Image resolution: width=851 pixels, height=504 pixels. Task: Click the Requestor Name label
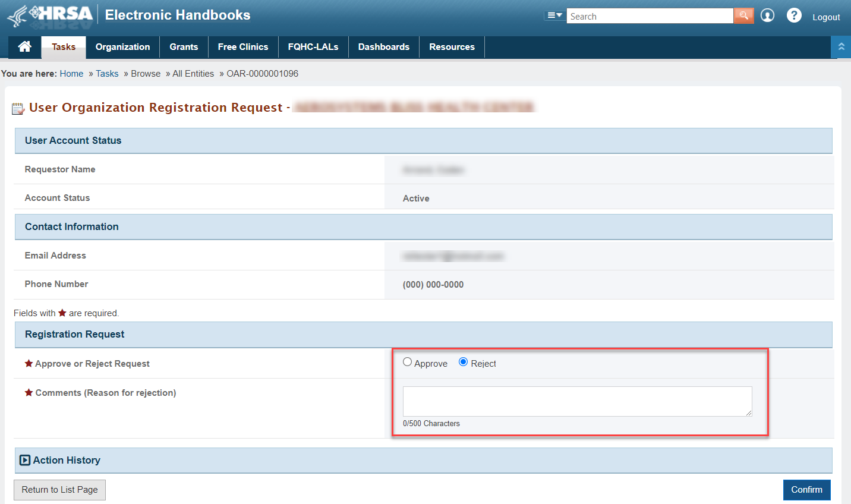click(60, 169)
